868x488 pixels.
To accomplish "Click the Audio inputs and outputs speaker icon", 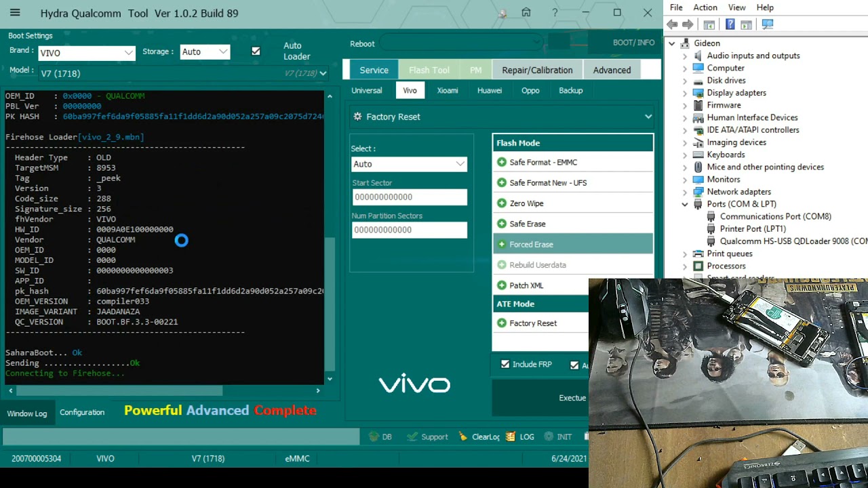I will click(698, 56).
